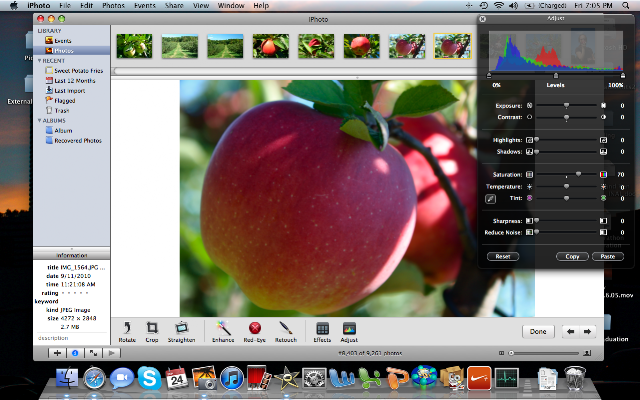Go to next photo with right arrow
This screenshot has width=640, height=400.
587,331
